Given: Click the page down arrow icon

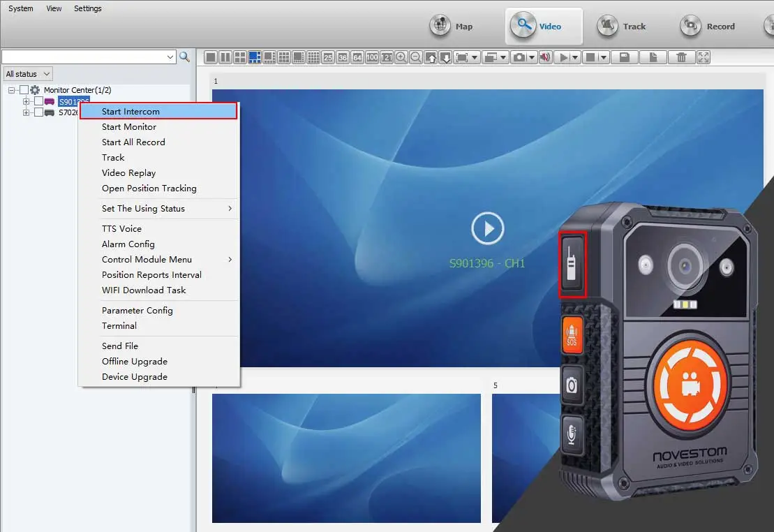Looking at the screenshot, I should click(x=445, y=57).
